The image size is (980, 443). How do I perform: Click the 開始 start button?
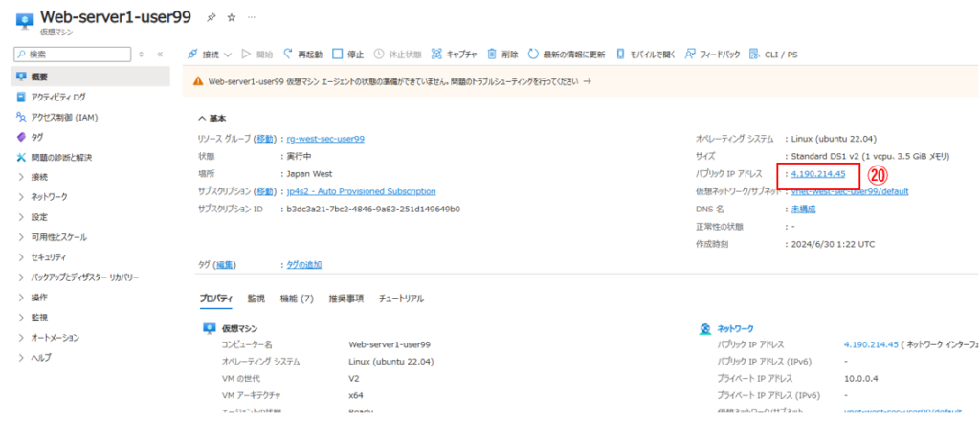coord(257,55)
